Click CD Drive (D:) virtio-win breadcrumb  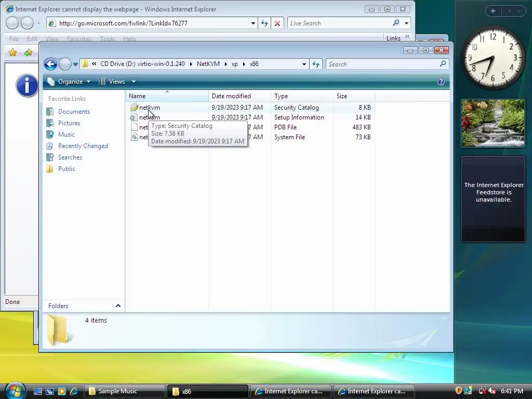point(142,64)
